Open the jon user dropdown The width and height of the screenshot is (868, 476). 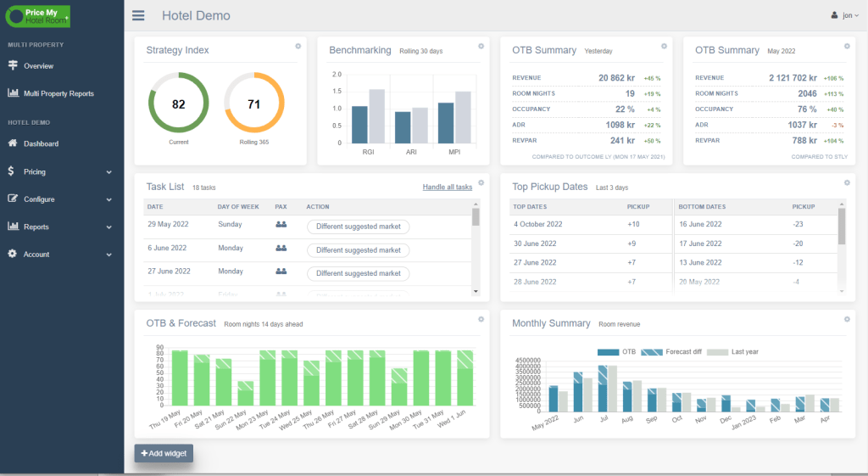845,15
